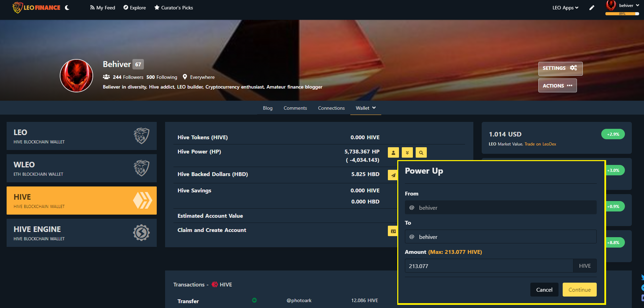
Task: Click the 5,738.367 HP balance
Action: [x=362, y=152]
